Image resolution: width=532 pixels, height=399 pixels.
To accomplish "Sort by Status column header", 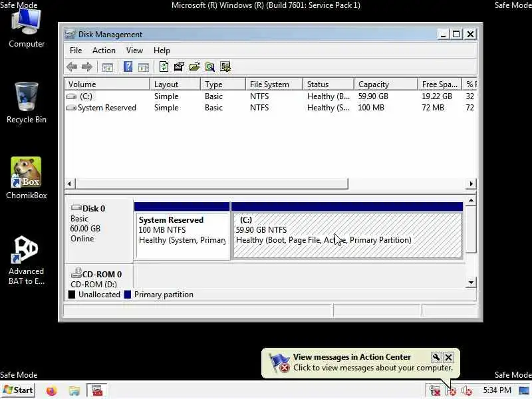I will tap(328, 84).
